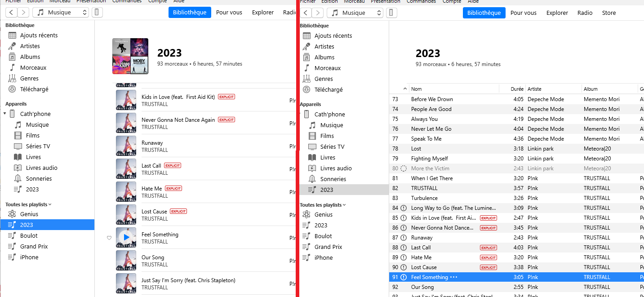Select Artistes in the right window sidebar

pyautogui.click(x=324, y=46)
